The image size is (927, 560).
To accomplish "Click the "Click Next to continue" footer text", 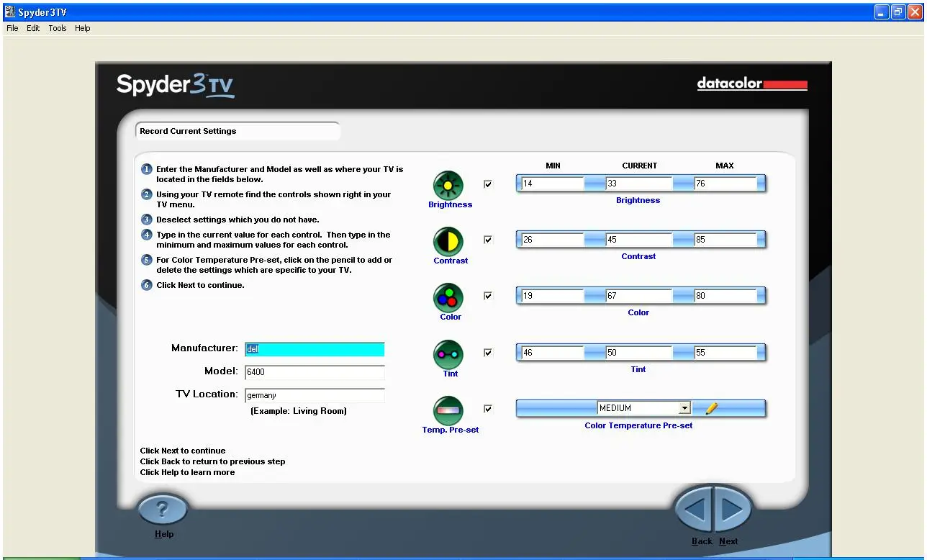I will (x=183, y=451).
